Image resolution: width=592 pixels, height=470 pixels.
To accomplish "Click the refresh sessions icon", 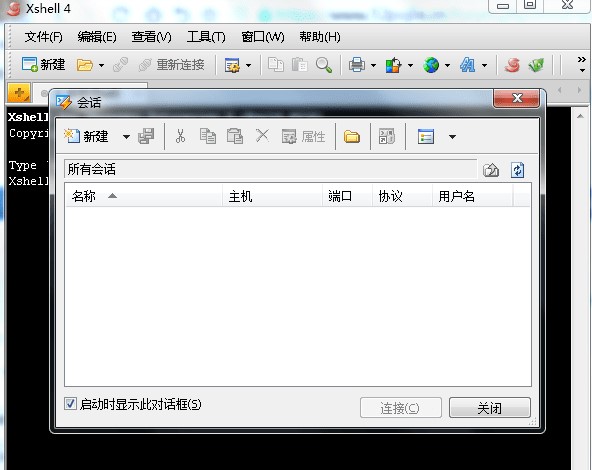I will (x=517, y=170).
